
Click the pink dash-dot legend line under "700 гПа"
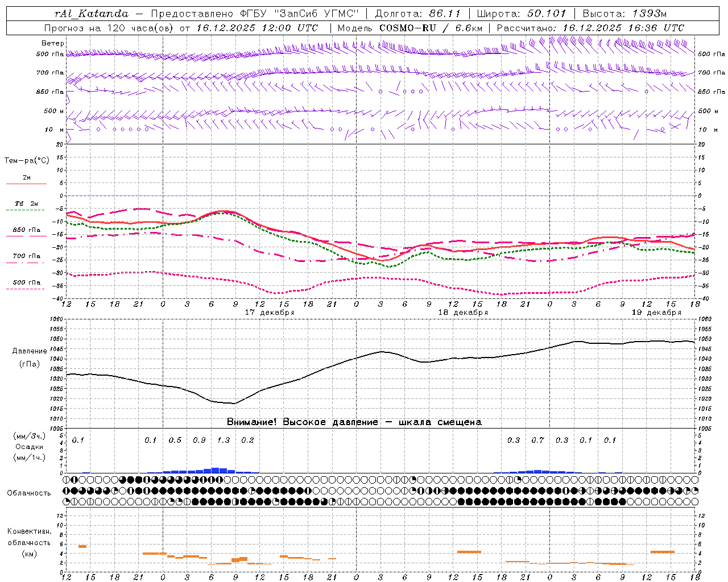pyautogui.click(x=26, y=263)
